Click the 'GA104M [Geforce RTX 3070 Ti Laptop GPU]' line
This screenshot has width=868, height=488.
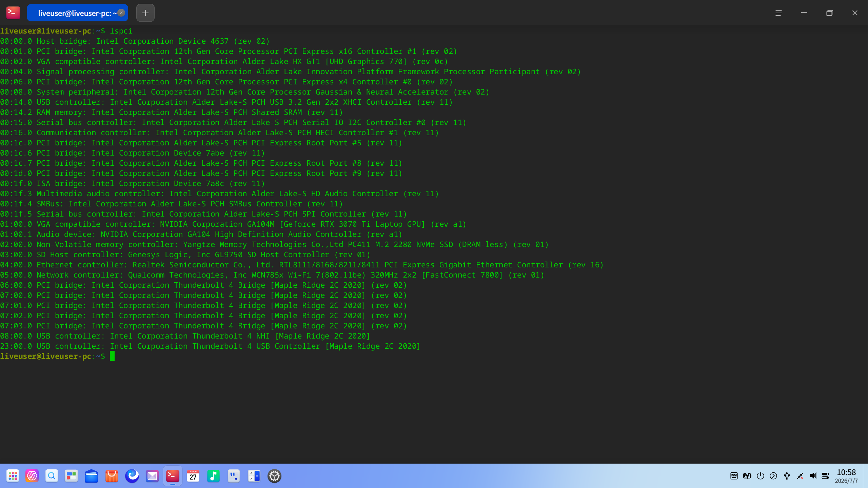tap(233, 224)
